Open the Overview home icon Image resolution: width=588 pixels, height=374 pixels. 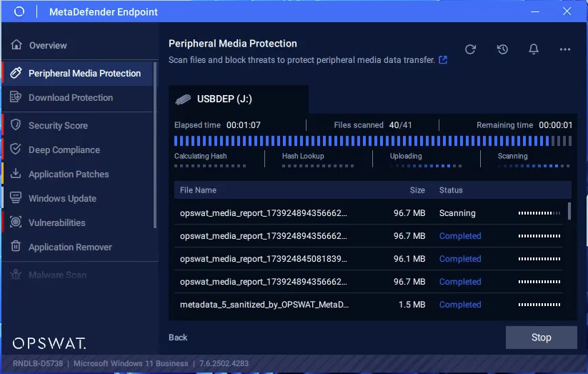16,44
